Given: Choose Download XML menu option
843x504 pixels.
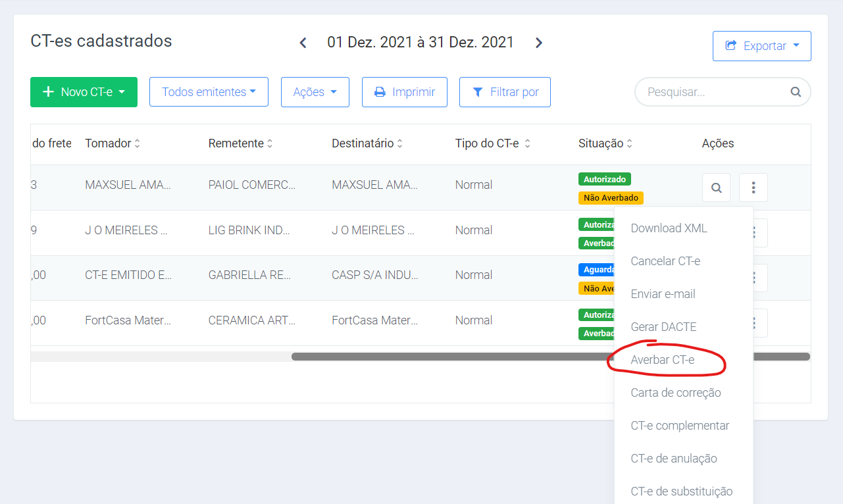Looking at the screenshot, I should coord(669,228).
